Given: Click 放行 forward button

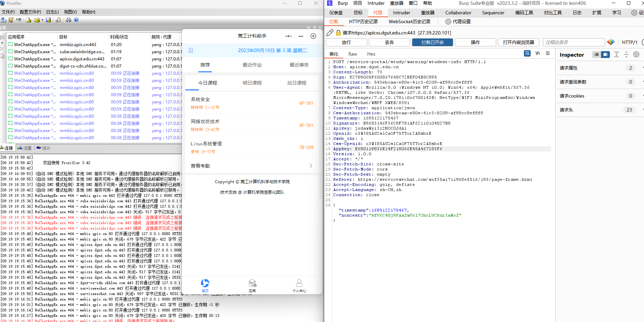Looking at the screenshot, I should point(346,42).
